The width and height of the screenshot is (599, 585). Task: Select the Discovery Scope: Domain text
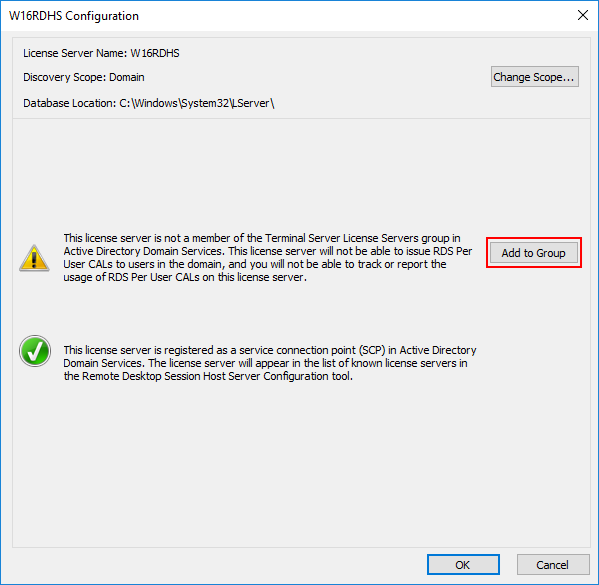[84, 77]
